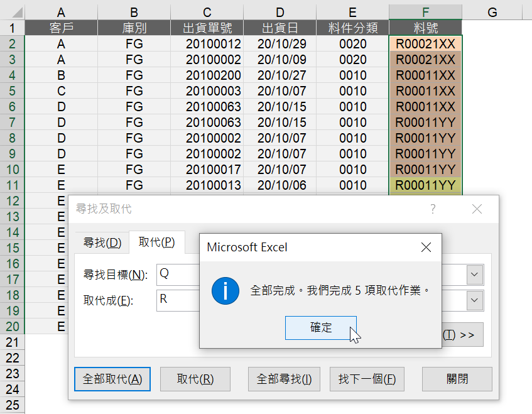532x414 pixels.
Task: Click the 關閉 button
Action: point(457,379)
